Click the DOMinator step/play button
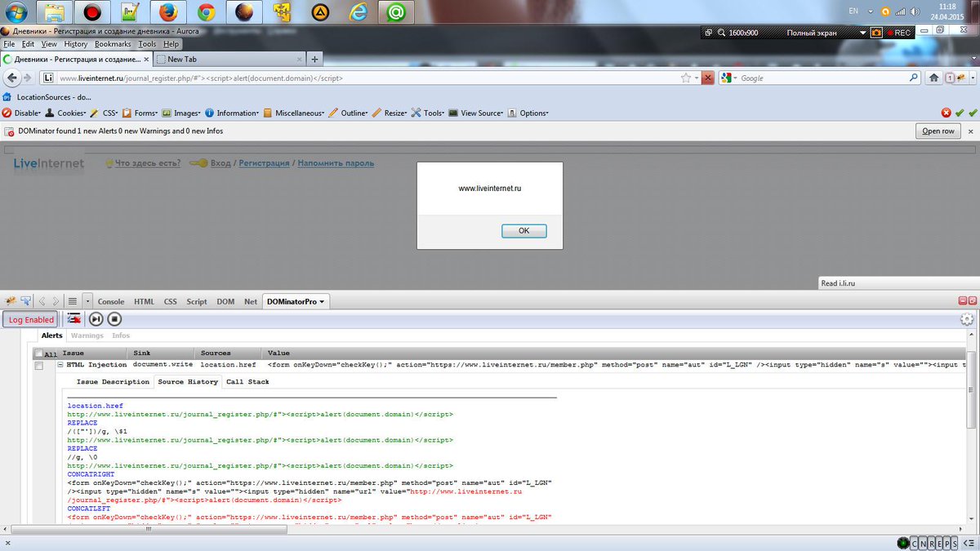980x551 pixels. (96, 319)
